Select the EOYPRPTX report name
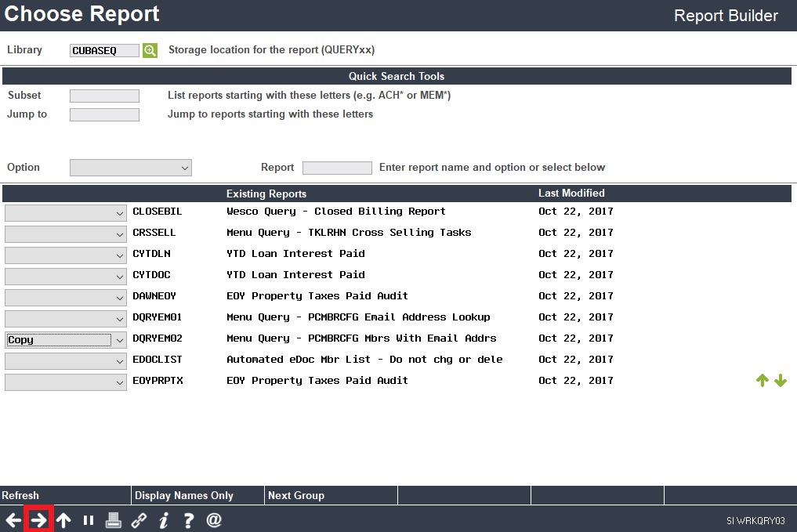Screen dimensions: 797x532 (158, 381)
